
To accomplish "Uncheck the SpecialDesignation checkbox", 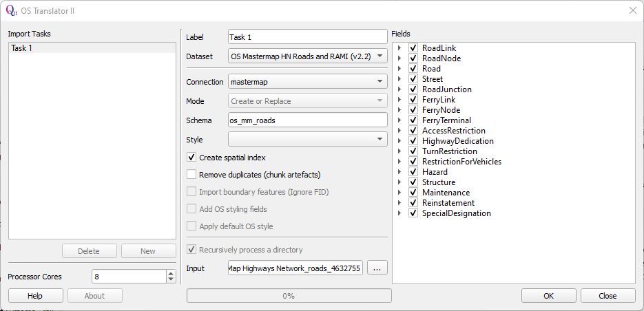I will (413, 213).
